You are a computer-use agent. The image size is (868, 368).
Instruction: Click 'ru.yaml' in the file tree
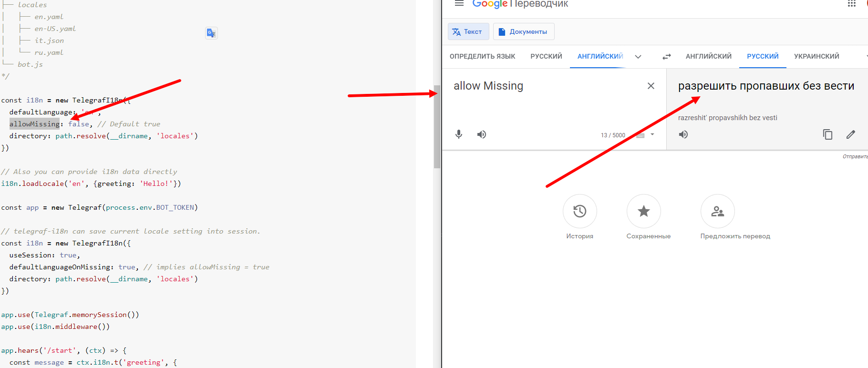tap(49, 52)
